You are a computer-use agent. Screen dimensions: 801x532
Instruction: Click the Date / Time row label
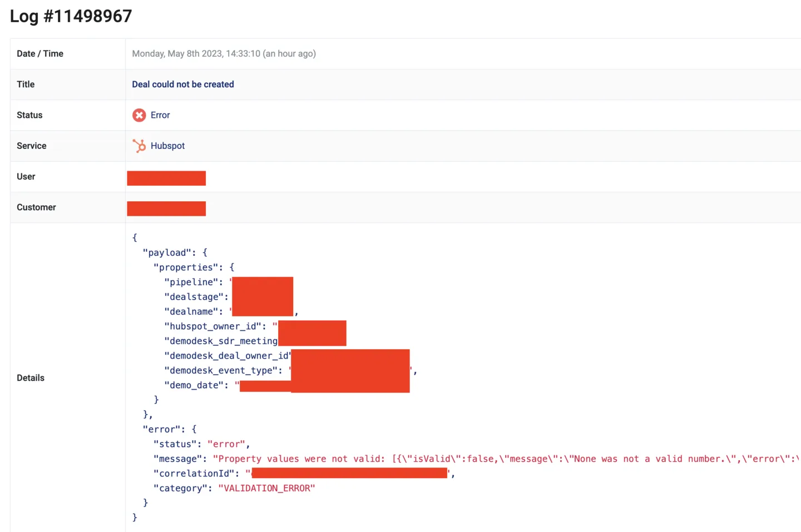tap(40, 54)
